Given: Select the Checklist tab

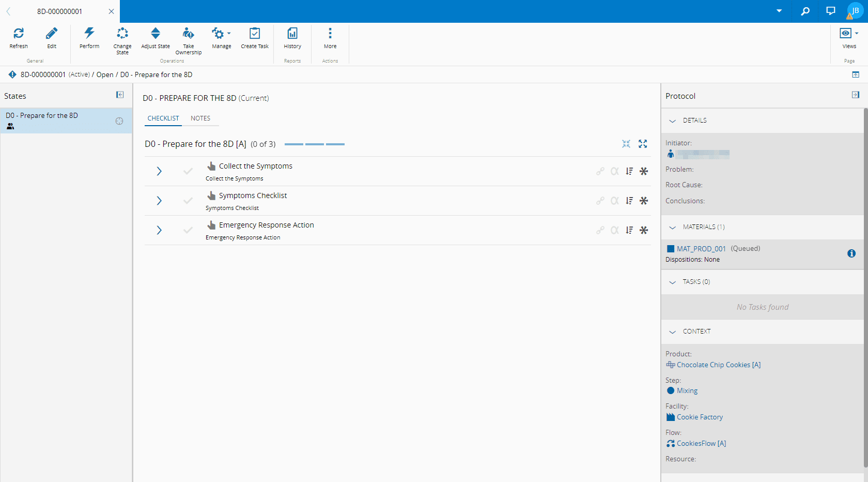Looking at the screenshot, I should click(x=163, y=118).
